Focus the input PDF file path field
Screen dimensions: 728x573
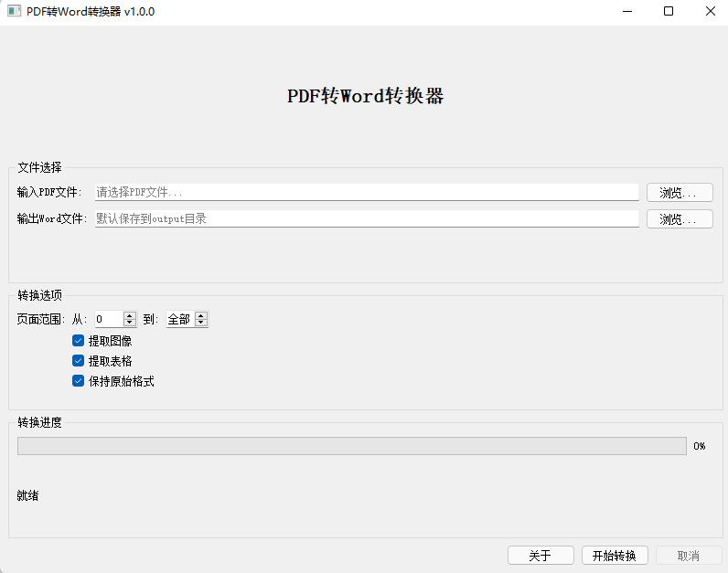[367, 192]
